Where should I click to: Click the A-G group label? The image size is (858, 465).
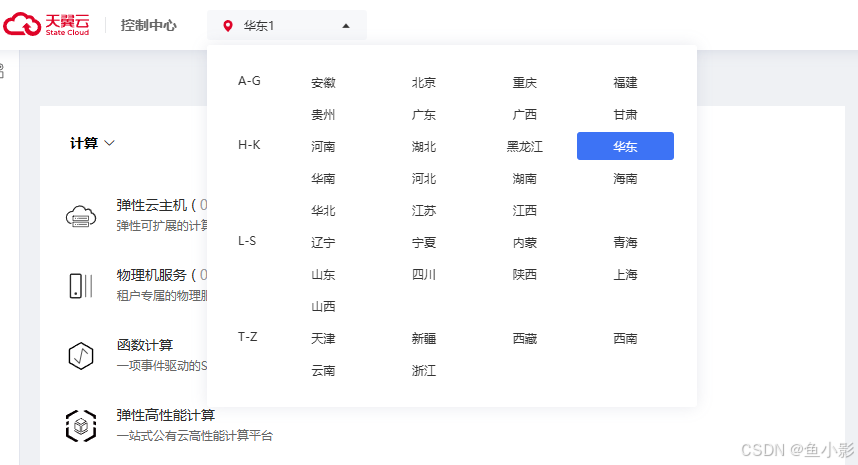coord(249,81)
